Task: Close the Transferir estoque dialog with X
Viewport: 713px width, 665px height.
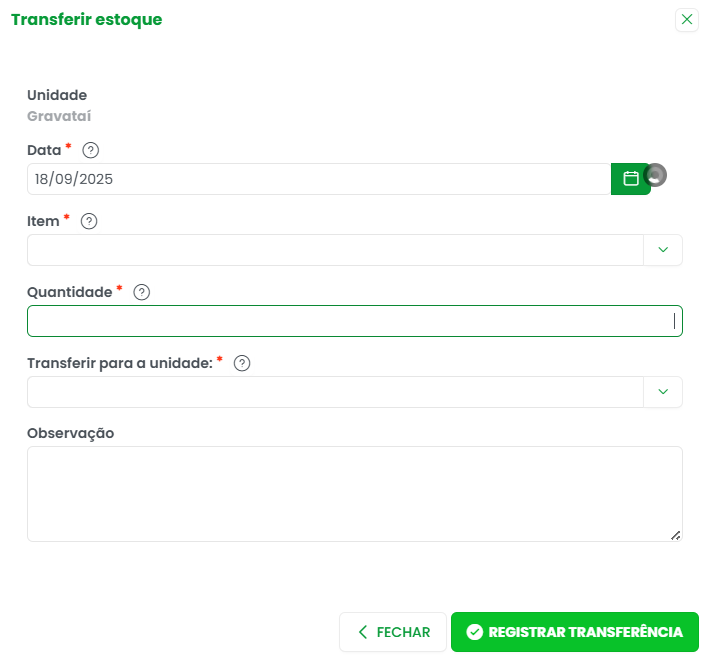Action: (x=687, y=19)
